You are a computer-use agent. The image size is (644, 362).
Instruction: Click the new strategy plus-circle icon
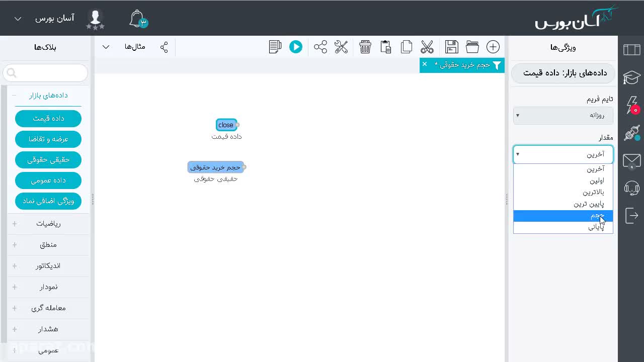point(493,47)
